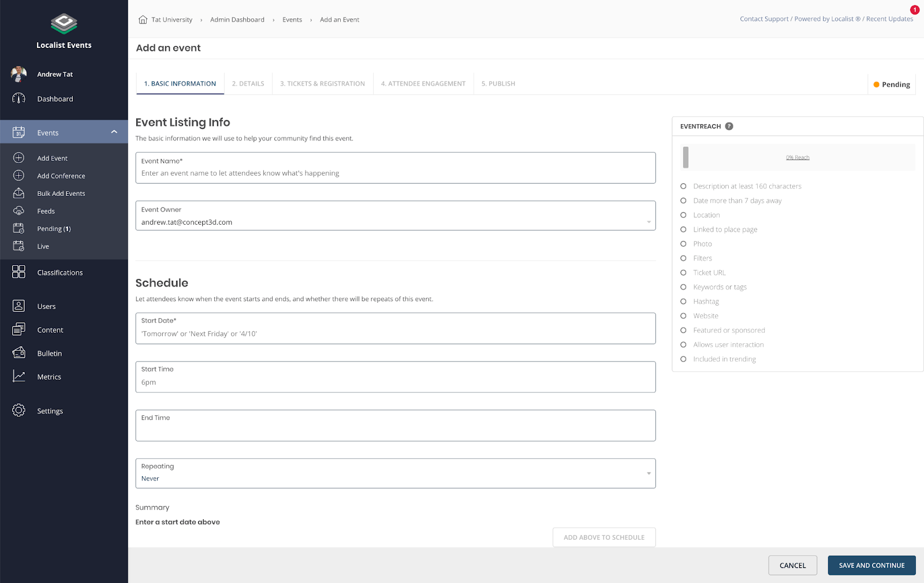Open Dashboard in the sidebar
Image resolution: width=924 pixels, height=583 pixels.
point(55,99)
